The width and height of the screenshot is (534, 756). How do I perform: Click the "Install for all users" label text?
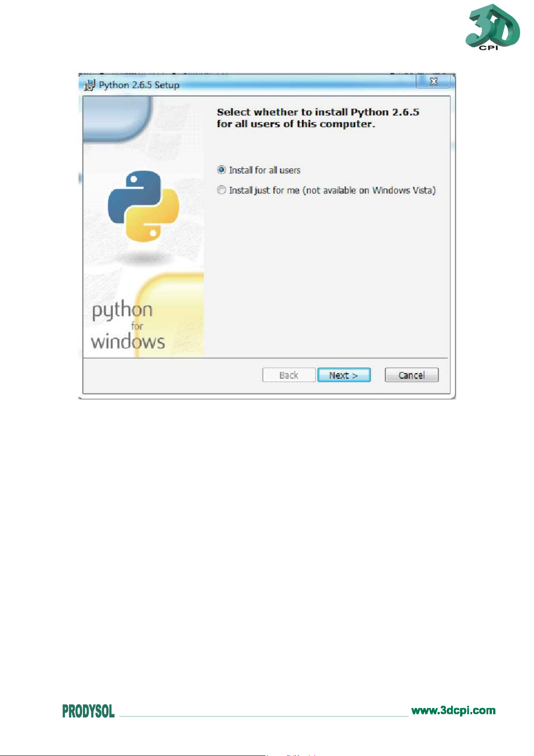(x=265, y=170)
